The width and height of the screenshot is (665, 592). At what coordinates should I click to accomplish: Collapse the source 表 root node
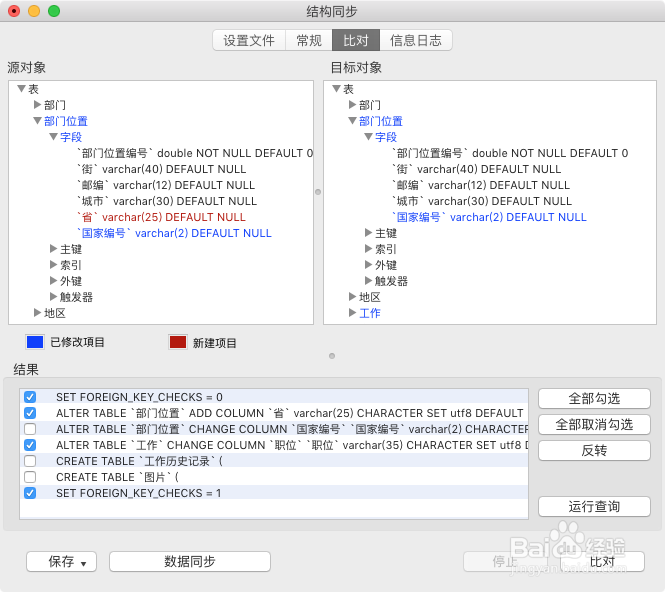pyautogui.click(x=22, y=89)
